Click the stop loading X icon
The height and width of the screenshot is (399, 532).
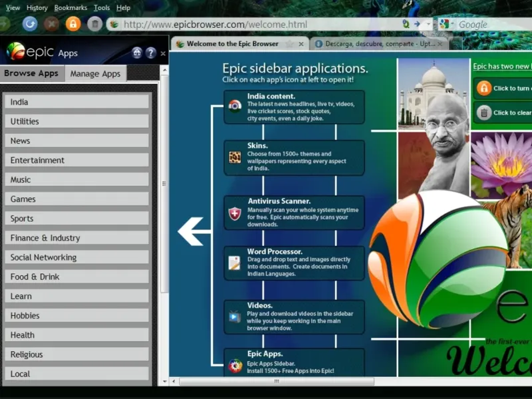pyautogui.click(x=52, y=24)
